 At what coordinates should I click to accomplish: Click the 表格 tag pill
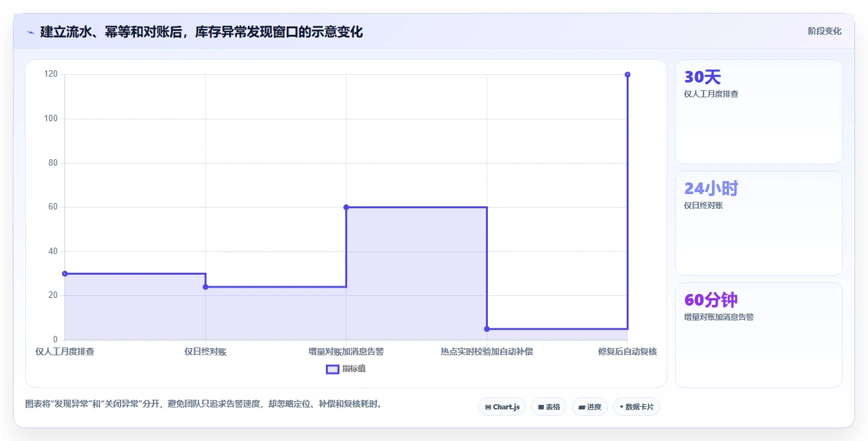549,407
